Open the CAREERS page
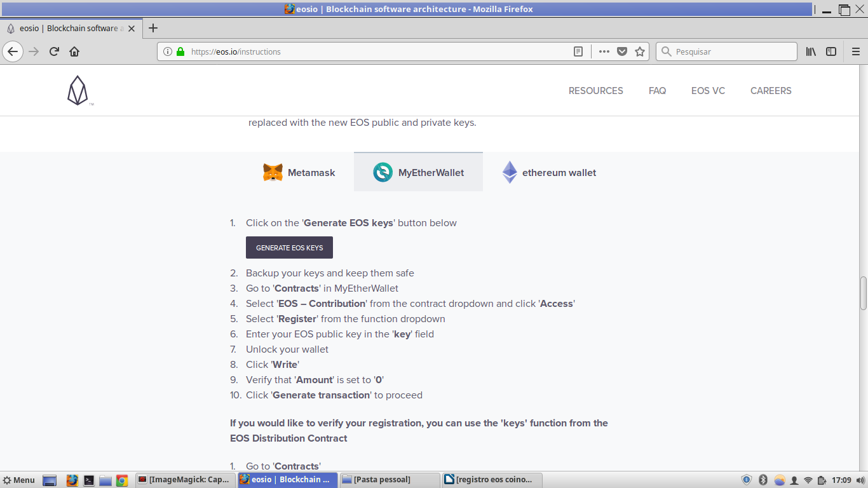 pos(771,91)
